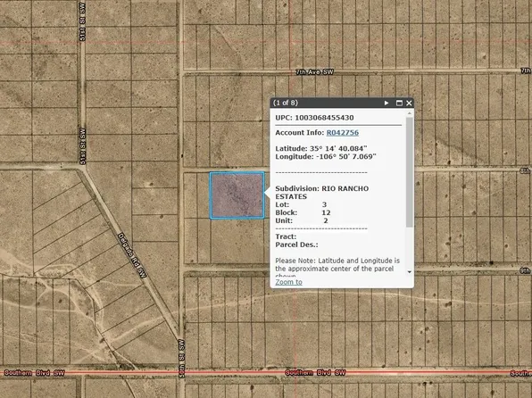Click the Tract field label

click(286, 236)
